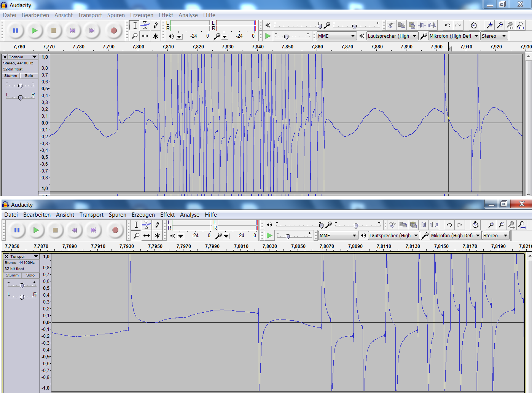Zoom in using magnifier in lower window toolbar
The image size is (532, 393).
[x=491, y=225]
